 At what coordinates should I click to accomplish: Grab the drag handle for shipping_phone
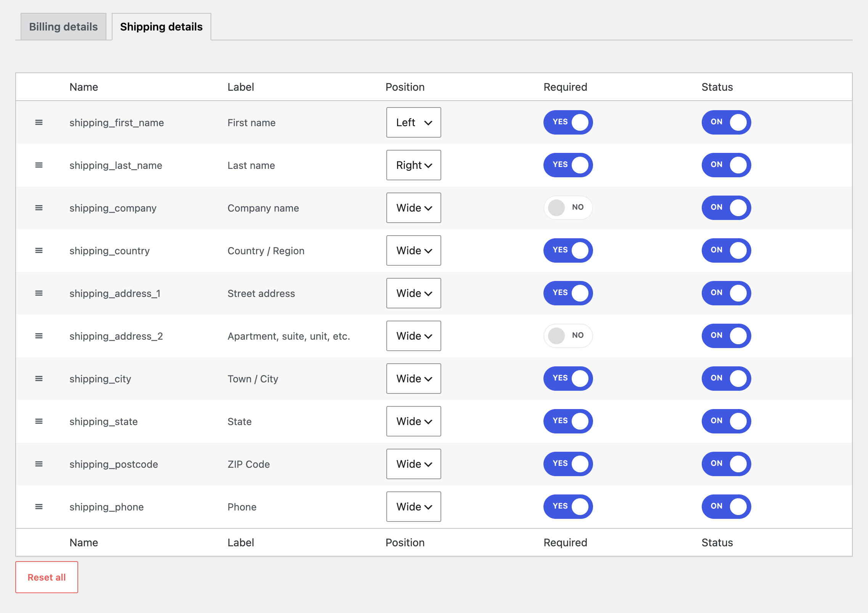[39, 507]
